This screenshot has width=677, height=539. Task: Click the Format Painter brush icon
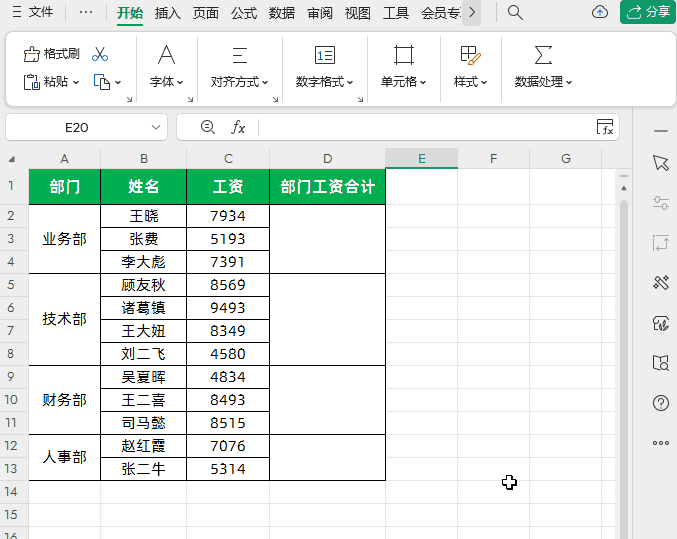[31, 54]
